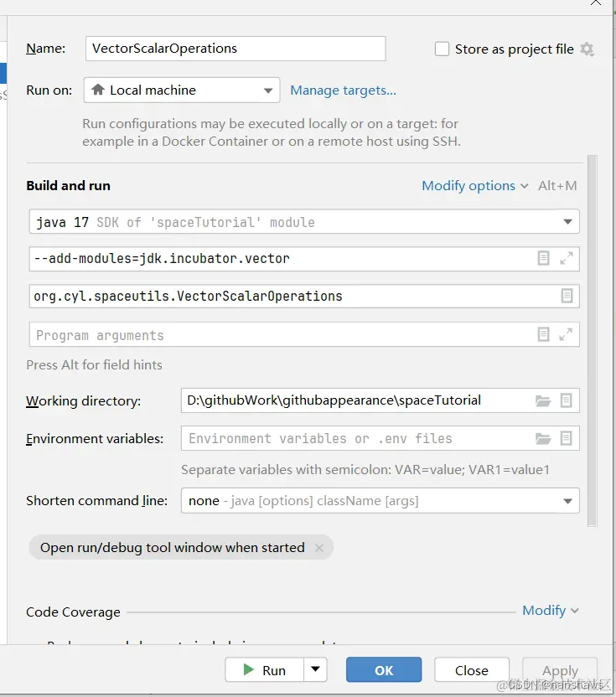Open the Run on Local machine dropdown
The height and width of the screenshot is (697, 616).
(x=182, y=90)
